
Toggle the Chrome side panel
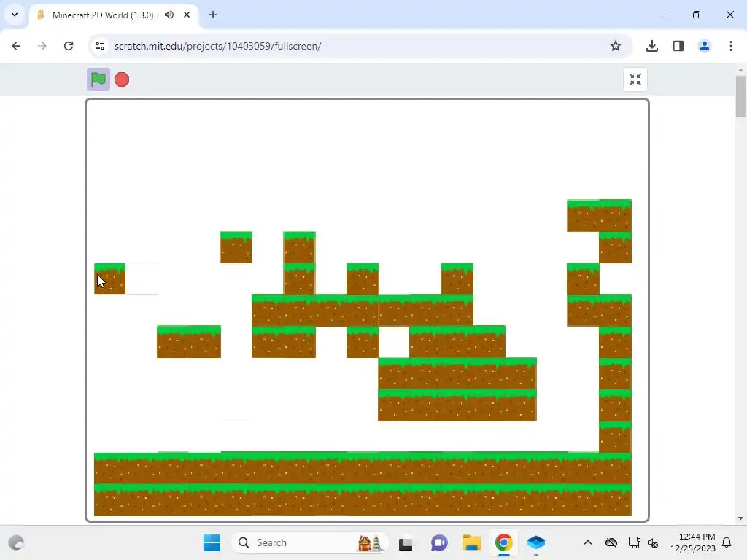pos(678,46)
